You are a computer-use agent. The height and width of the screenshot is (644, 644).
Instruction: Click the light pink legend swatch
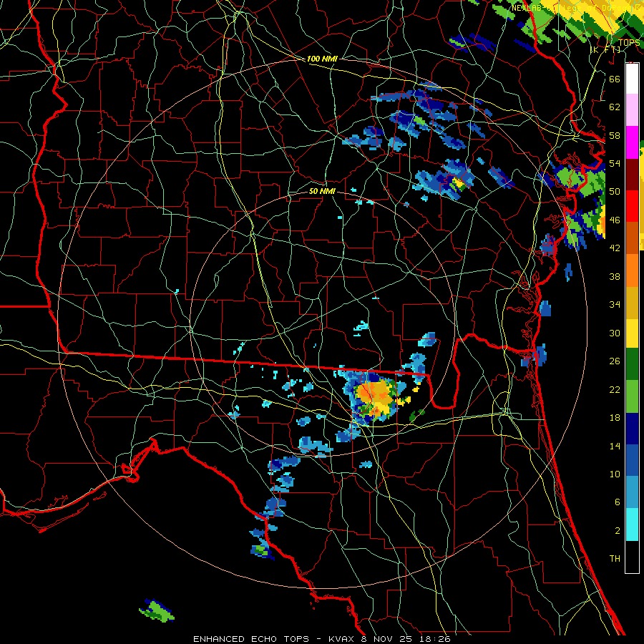point(632,109)
